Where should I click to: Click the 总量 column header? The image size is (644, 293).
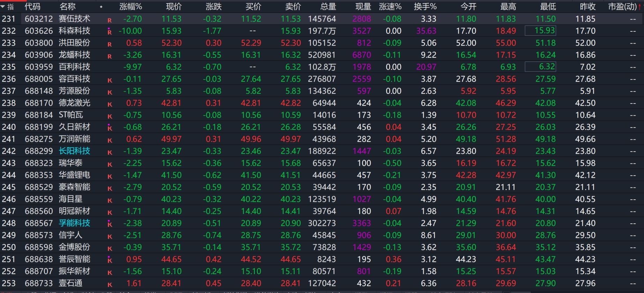328,7
